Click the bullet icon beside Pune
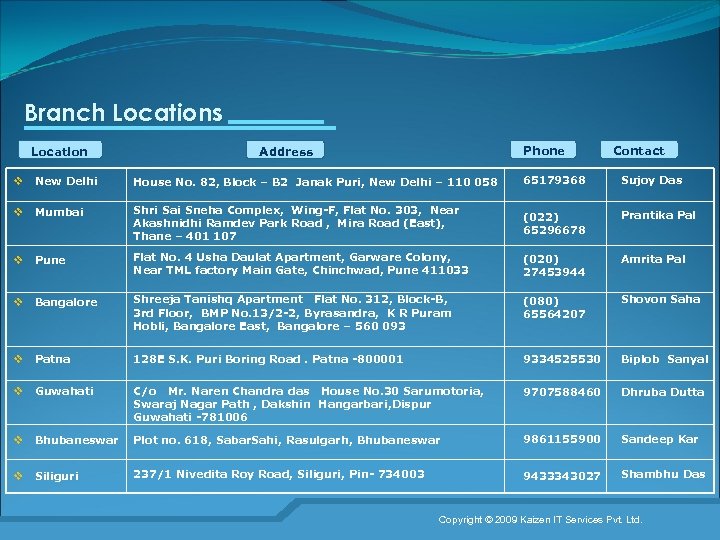720x540 pixels. coord(18,260)
